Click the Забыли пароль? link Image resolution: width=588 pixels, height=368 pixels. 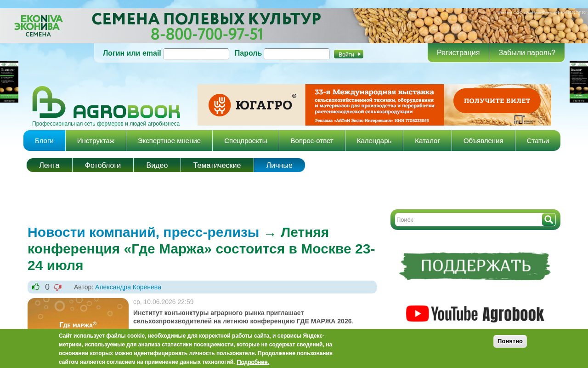point(527,53)
